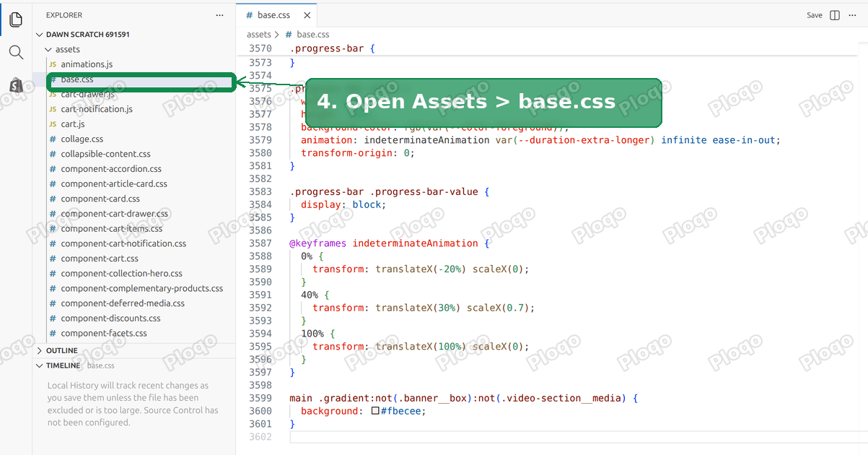Click the main .gradient selector line 3599
This screenshot has width=868, height=455.
(x=464, y=398)
